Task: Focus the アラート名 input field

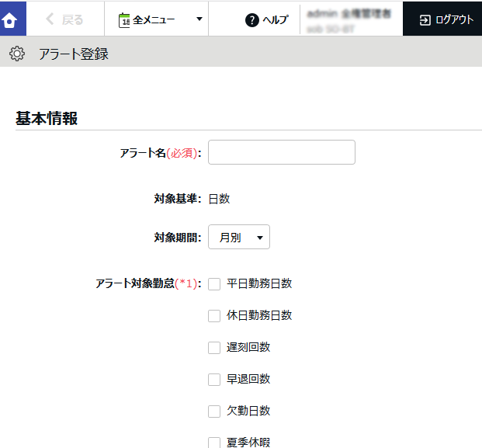Action: 281,153
